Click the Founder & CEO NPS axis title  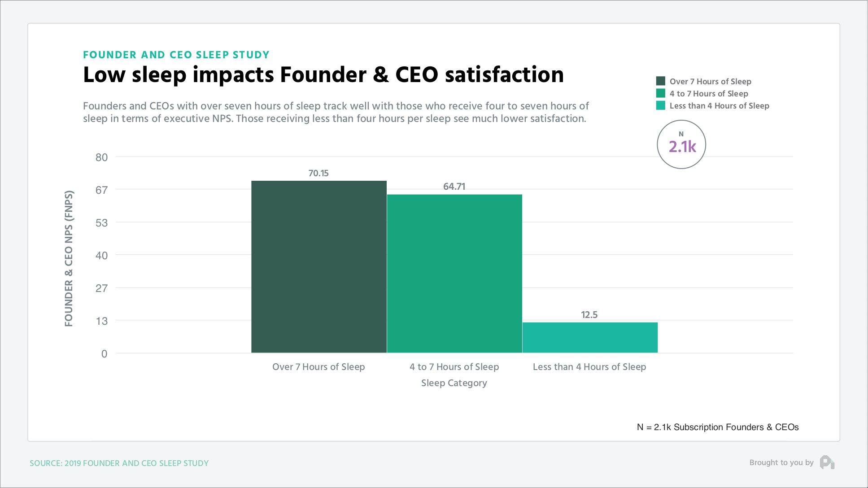click(69, 259)
